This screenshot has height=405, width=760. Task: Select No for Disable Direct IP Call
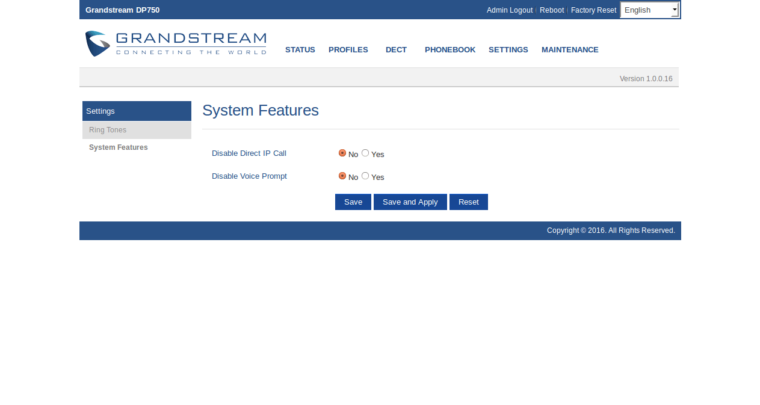[342, 153]
